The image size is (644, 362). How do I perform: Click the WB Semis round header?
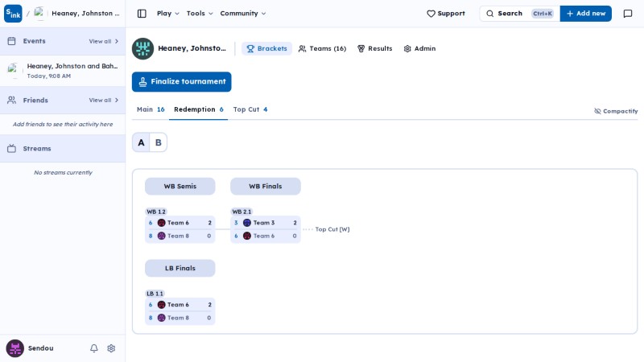pyautogui.click(x=180, y=187)
